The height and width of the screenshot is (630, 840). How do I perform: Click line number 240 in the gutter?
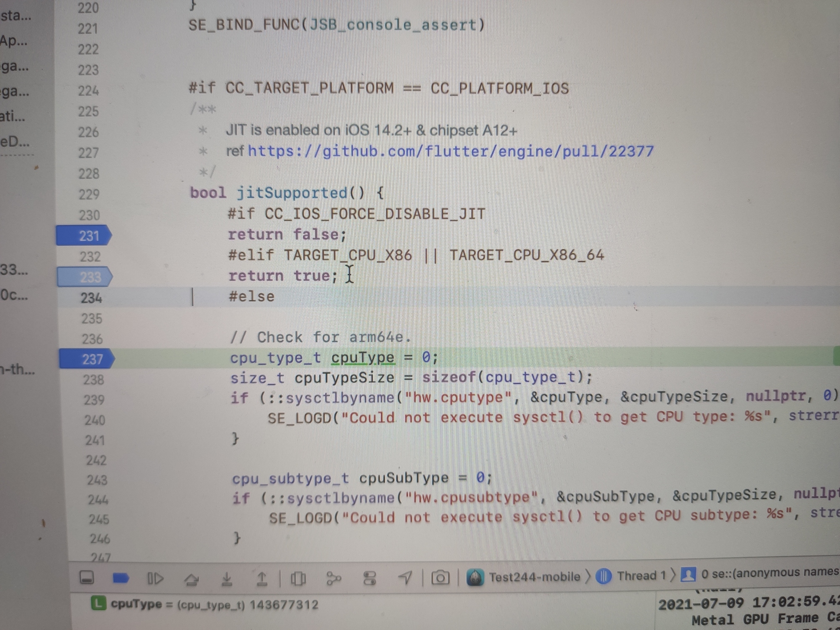click(94, 420)
